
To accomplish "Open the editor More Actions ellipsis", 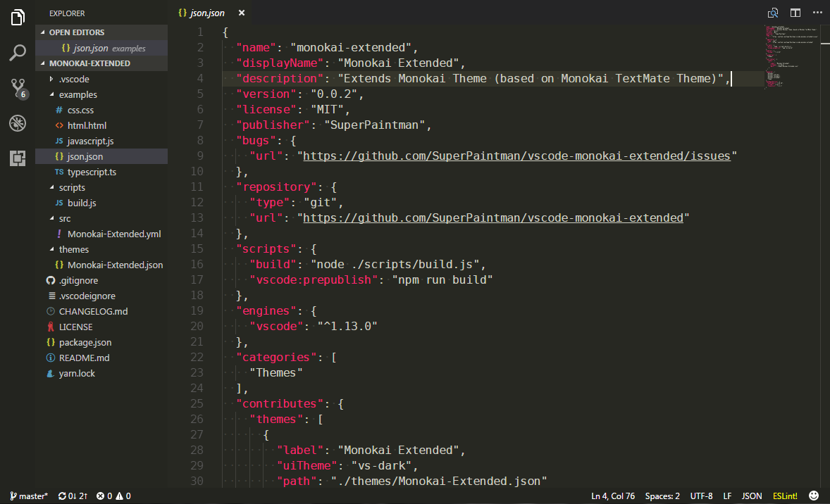I will pyautogui.click(x=817, y=12).
